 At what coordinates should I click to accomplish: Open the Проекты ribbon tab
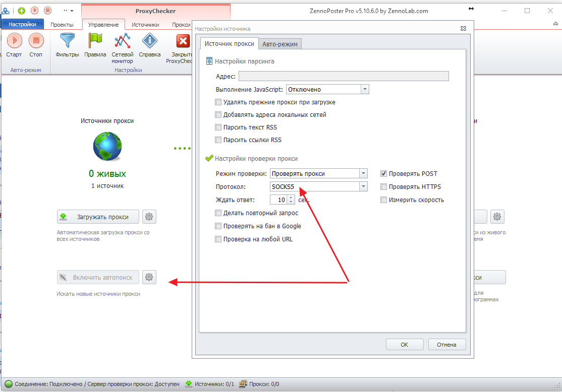point(62,24)
